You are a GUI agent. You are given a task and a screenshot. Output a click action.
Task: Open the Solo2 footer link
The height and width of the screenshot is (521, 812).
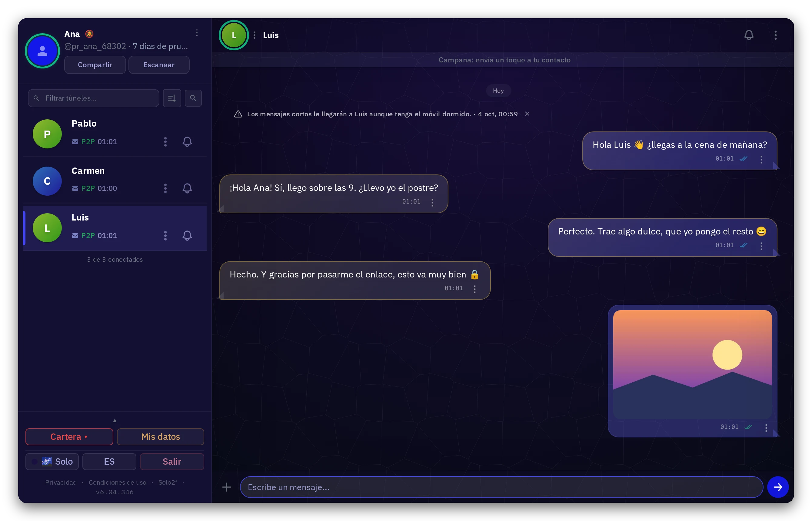(x=168, y=482)
